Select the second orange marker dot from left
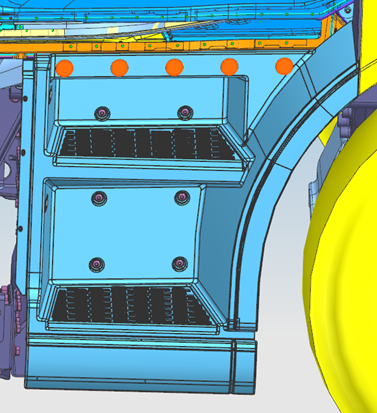This screenshot has height=413, width=377. coord(119,68)
